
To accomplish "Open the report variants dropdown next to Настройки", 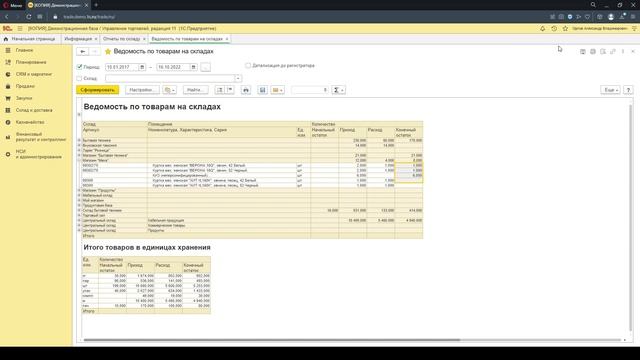I will click(x=169, y=90).
